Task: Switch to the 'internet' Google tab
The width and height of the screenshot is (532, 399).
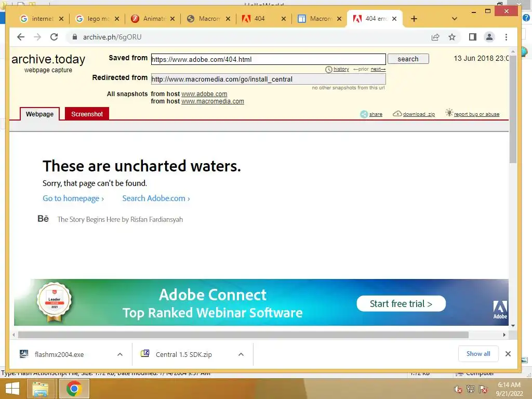Action: pyautogui.click(x=37, y=19)
